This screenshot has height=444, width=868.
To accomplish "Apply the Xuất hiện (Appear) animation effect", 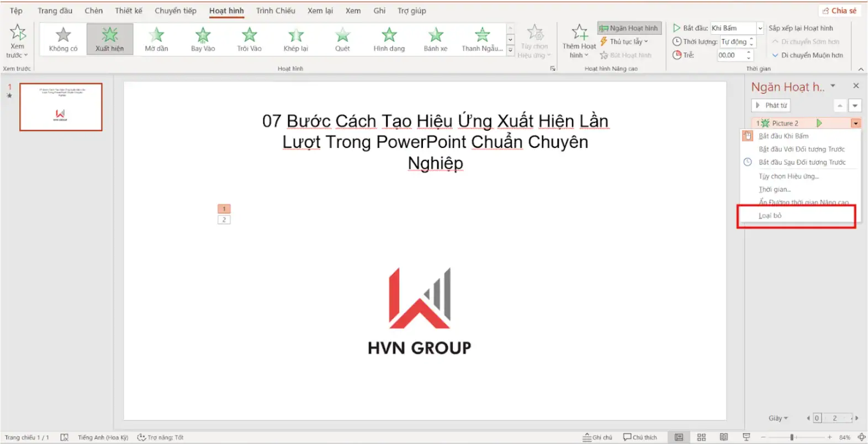I will point(109,39).
